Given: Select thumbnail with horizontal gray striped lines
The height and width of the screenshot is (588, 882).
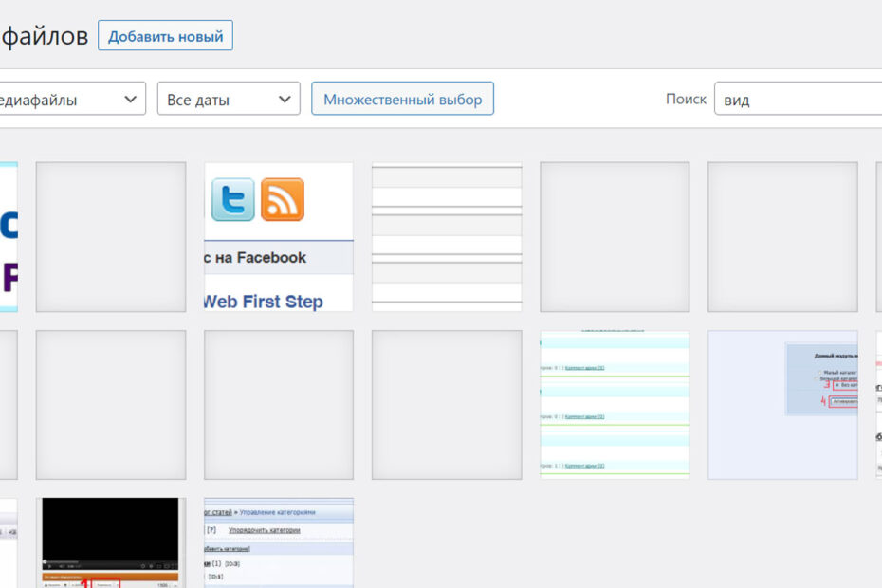Looking at the screenshot, I should [x=447, y=237].
